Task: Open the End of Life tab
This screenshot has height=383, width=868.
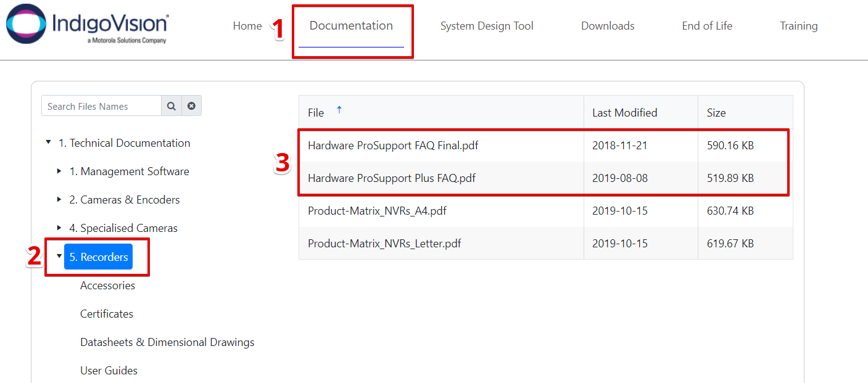Action: coord(707,26)
